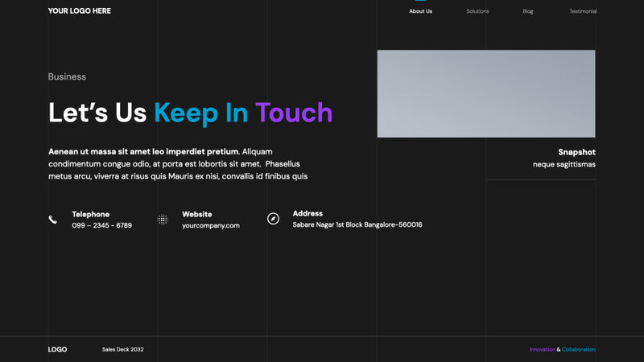The height and width of the screenshot is (362, 644).
Task: Open the Testimonial nav item
Action: (583, 11)
